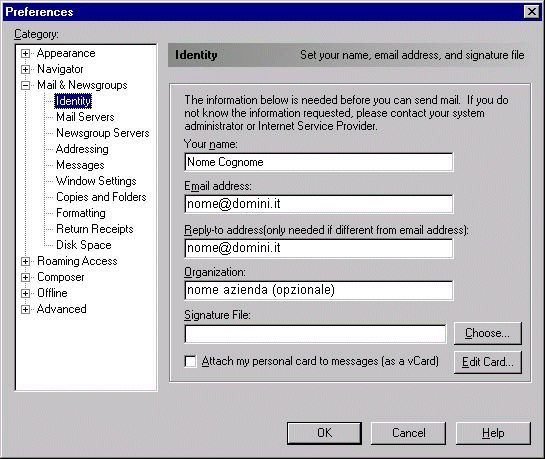Open Disk Space settings
The width and height of the screenshot is (545, 459).
pyautogui.click(x=83, y=245)
